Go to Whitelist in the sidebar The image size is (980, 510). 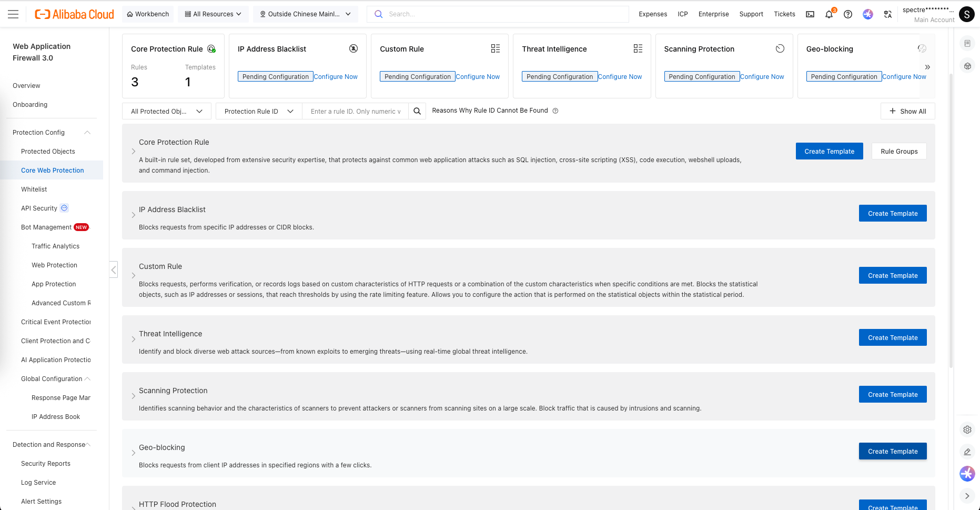34,189
